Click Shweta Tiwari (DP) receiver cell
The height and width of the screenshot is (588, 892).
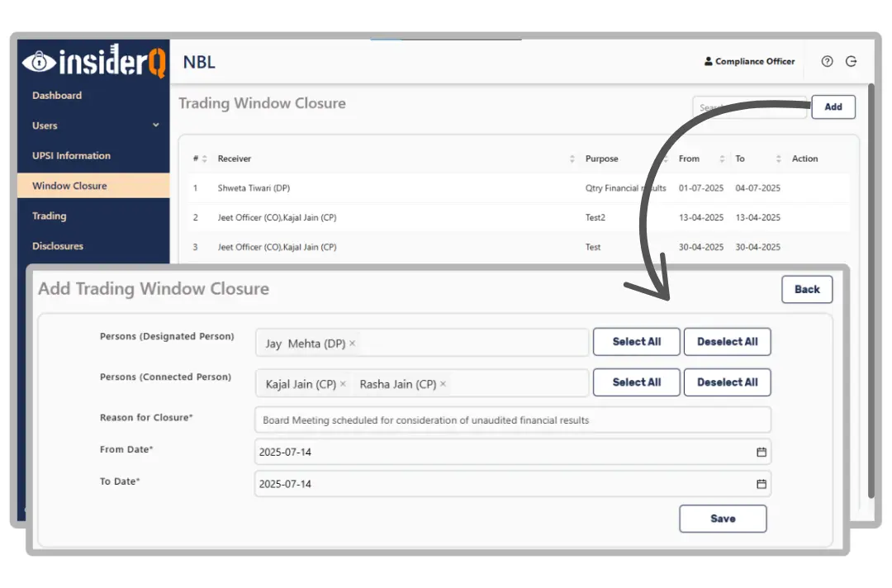(x=254, y=188)
